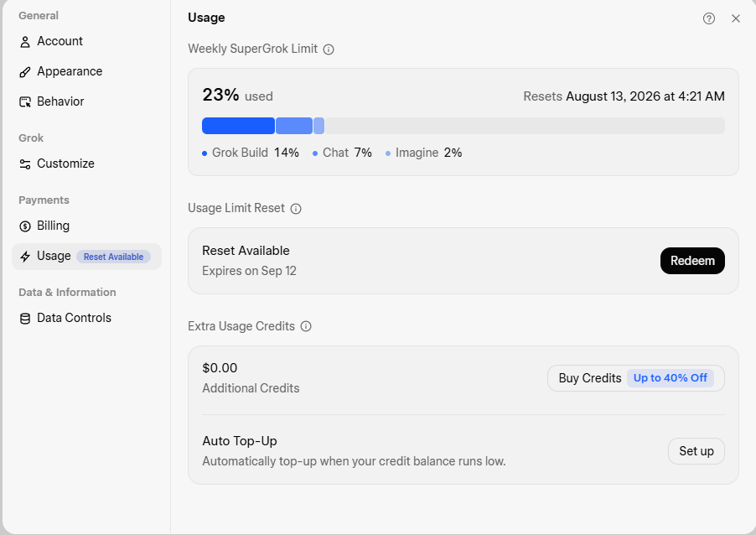Set up Auto Top-Up

[x=696, y=451]
